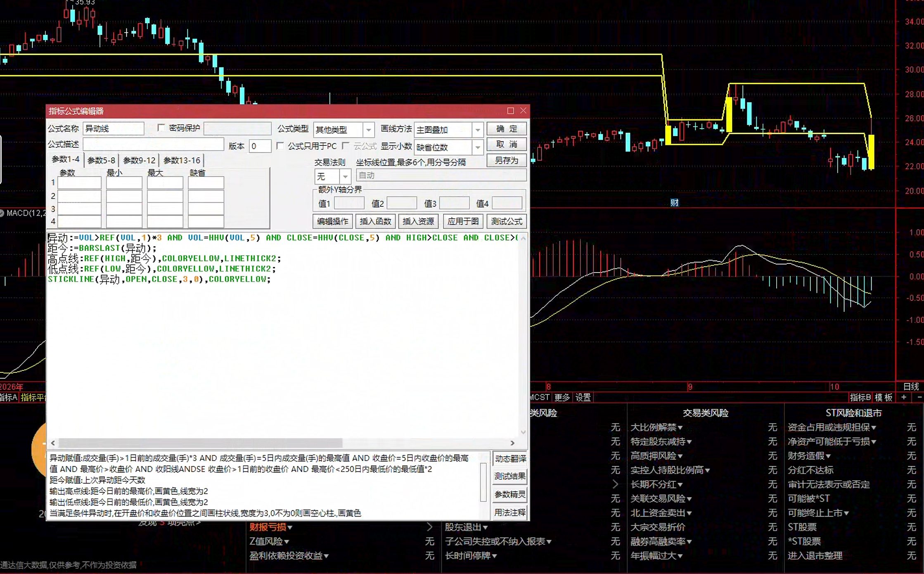Click the 公式名称 input field
The width and height of the screenshot is (924, 574).
114,128
